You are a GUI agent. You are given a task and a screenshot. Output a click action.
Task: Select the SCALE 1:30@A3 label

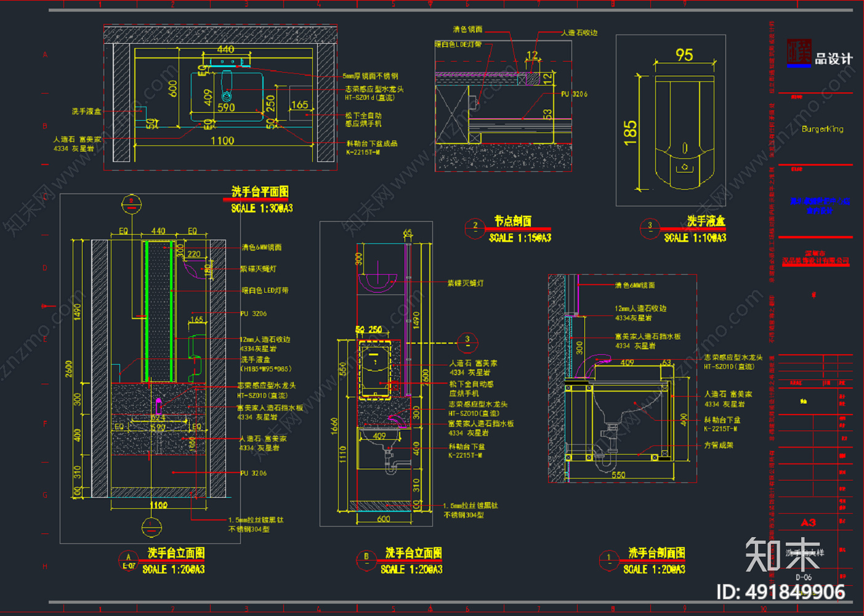point(262,208)
